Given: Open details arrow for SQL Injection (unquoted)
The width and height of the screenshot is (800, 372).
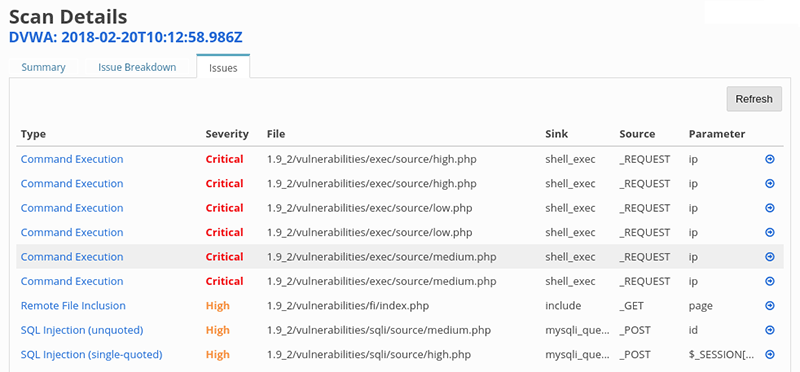Looking at the screenshot, I should click(x=770, y=331).
